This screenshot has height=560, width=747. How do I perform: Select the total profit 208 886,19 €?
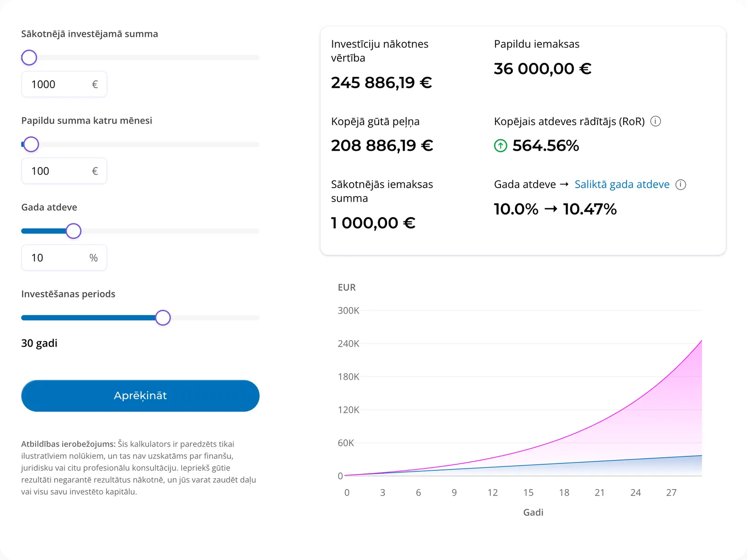click(382, 146)
